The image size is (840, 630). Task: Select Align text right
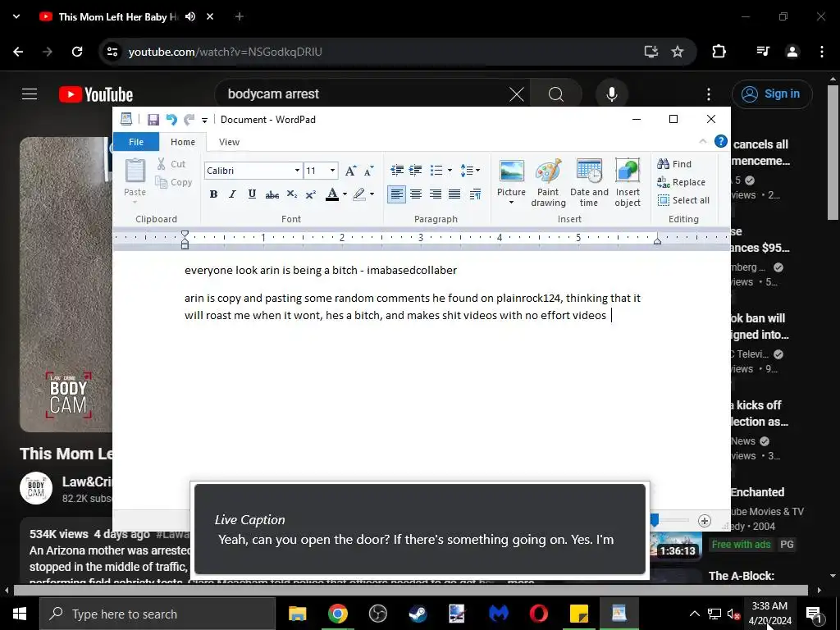[435, 194]
